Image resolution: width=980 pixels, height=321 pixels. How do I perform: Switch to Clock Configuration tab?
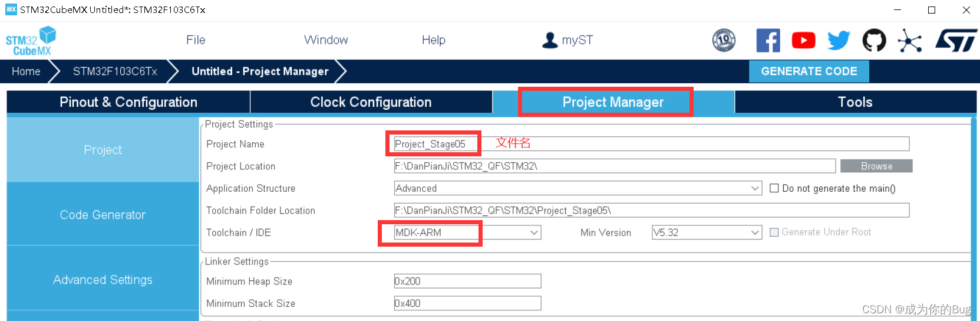371,102
